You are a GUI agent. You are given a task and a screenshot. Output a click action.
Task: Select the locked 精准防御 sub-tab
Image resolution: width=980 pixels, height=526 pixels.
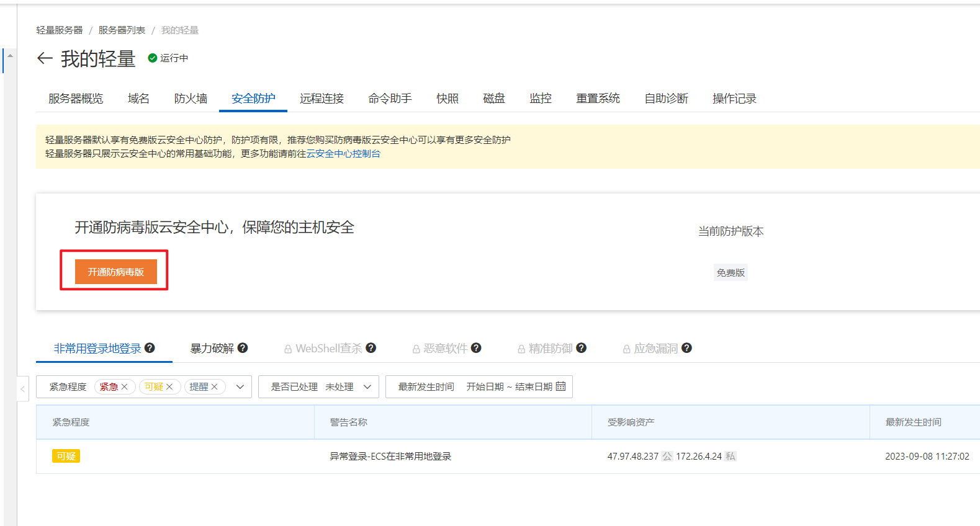(551, 349)
